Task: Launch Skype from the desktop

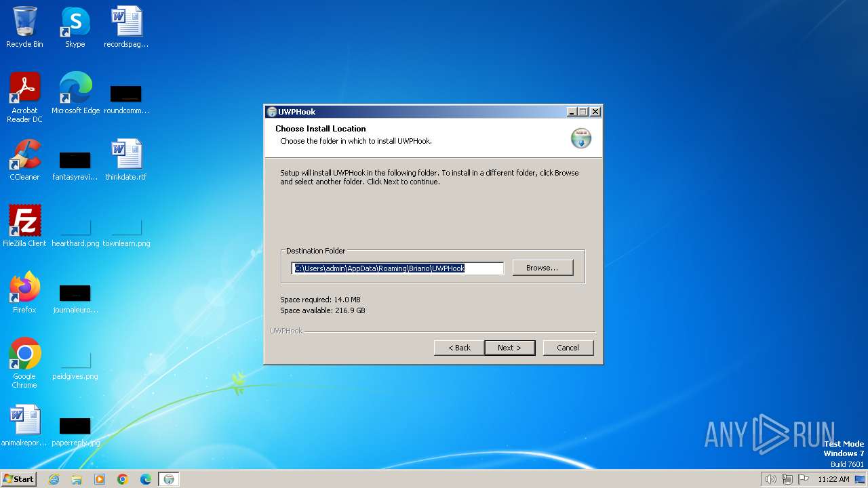Action: pos(75,27)
